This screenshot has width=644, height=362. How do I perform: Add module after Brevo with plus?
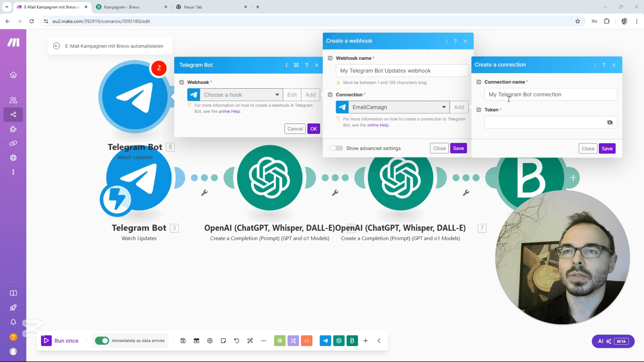573,178
